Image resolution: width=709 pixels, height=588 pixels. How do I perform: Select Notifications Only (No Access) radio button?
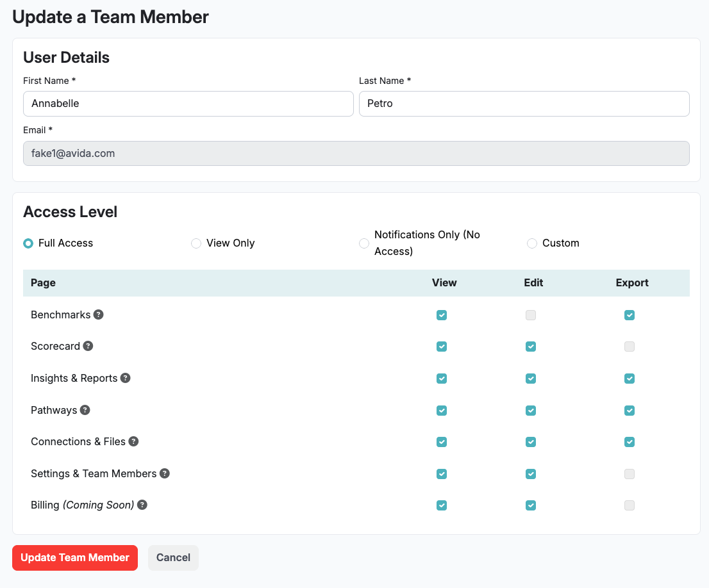click(364, 243)
